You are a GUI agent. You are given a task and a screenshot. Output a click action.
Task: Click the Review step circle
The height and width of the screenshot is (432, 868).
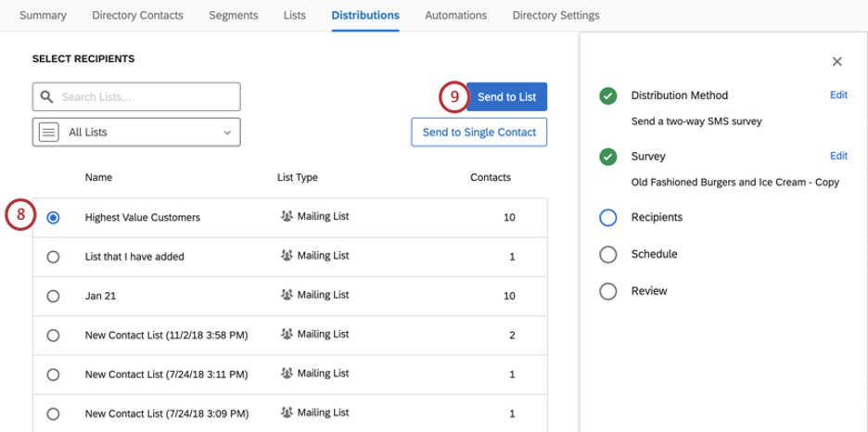607,291
